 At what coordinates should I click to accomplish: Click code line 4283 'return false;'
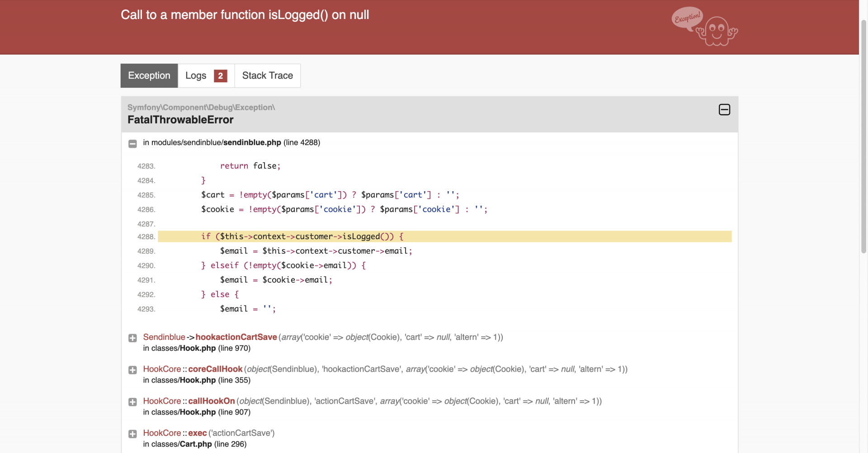[x=250, y=166]
